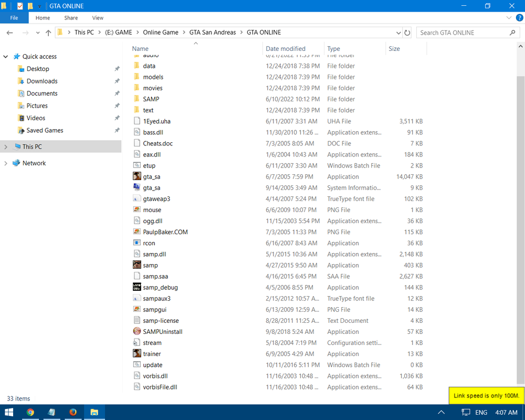Viewport: 525px width, 420px height.
Task: Click the properties checkmark in title bar
Action: tap(20, 6)
